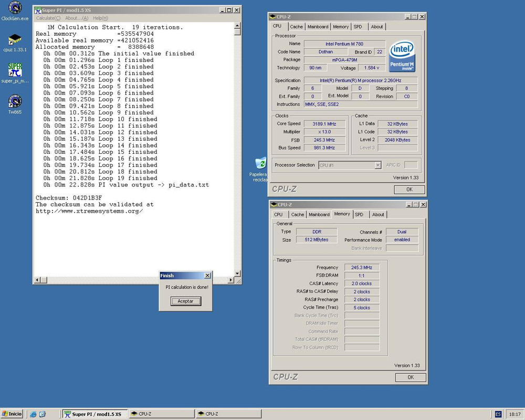The image size is (525, 420).
Task: Click the Bus Speed value 981.3 MHz
Action: point(324,148)
